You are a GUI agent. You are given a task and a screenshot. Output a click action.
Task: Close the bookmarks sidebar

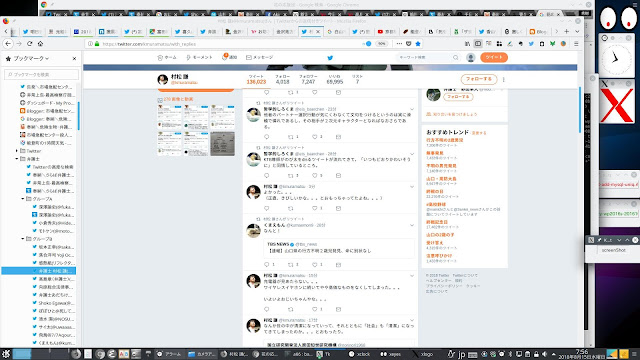click(74, 58)
